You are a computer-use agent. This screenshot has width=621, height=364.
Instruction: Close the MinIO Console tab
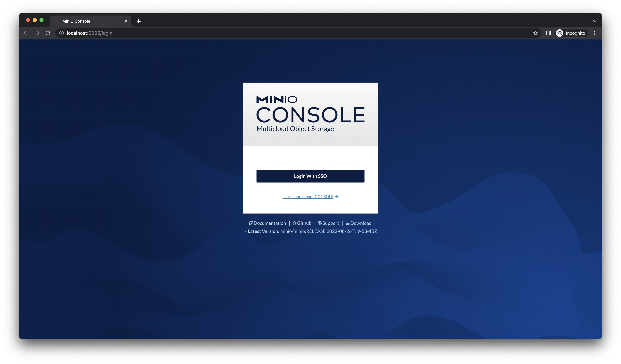click(126, 21)
